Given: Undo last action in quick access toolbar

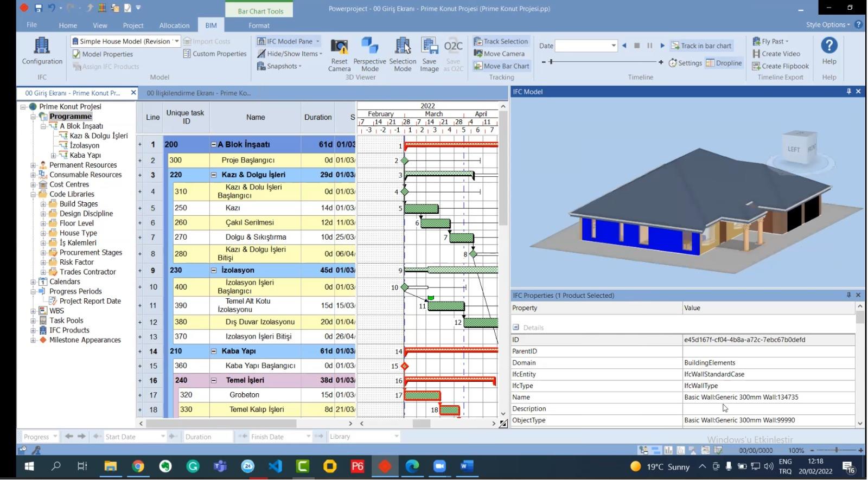Looking at the screenshot, I should (x=52, y=8).
